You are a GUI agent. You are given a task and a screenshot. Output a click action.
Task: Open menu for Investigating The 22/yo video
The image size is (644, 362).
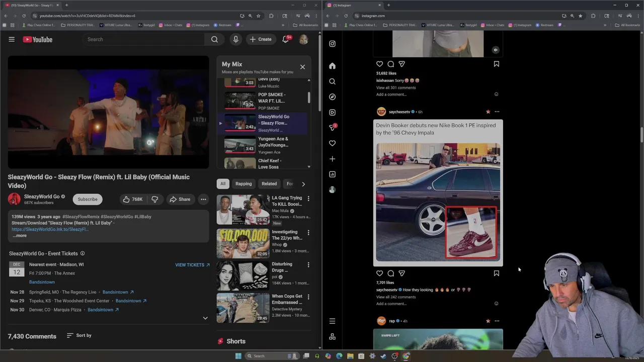[308, 233]
